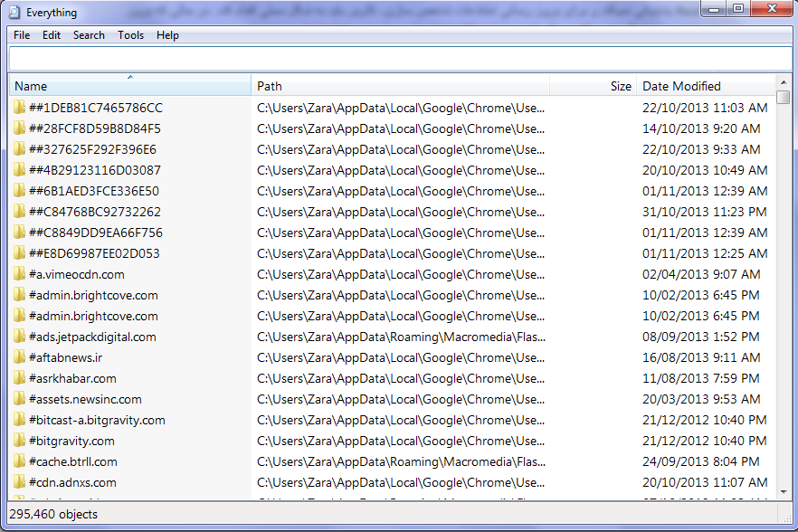The image size is (798, 532).
Task: Select the #aftabnews.ir folder name
Action: pos(66,358)
